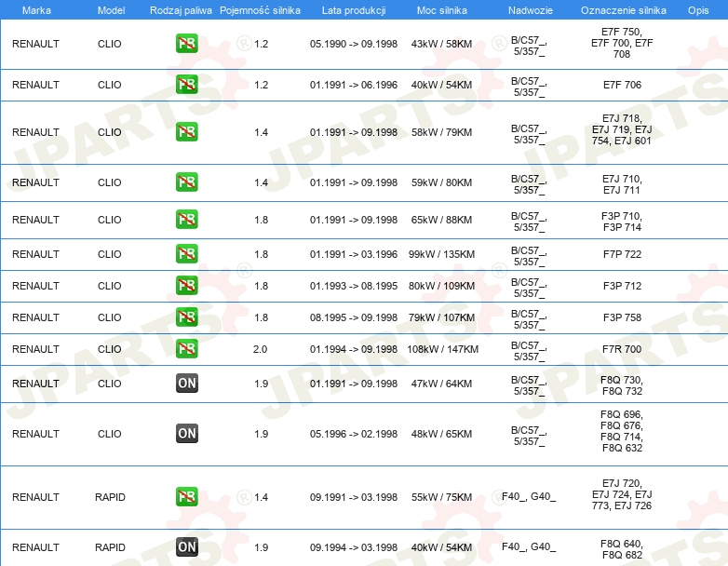The image size is (728, 566).
Task: Click engine codes F8Q 730, F8Q 732
Action: click(622, 385)
